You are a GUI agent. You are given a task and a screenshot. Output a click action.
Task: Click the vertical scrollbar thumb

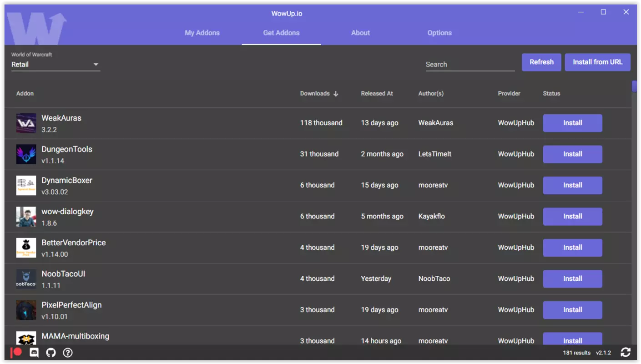[x=634, y=86]
